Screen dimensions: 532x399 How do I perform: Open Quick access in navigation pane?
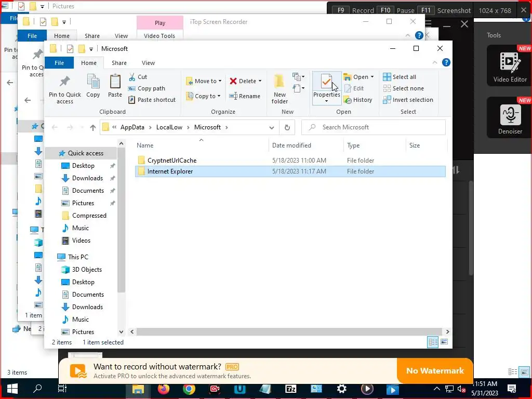[x=86, y=153]
